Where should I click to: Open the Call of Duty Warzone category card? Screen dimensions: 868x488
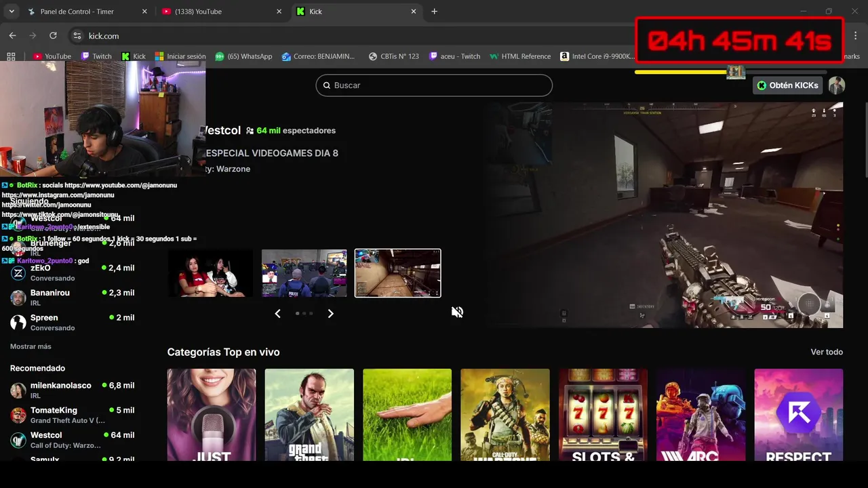[x=505, y=415]
